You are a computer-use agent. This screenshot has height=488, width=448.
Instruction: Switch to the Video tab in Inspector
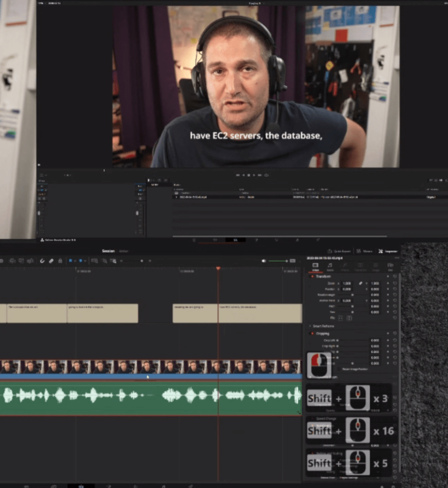click(x=315, y=267)
